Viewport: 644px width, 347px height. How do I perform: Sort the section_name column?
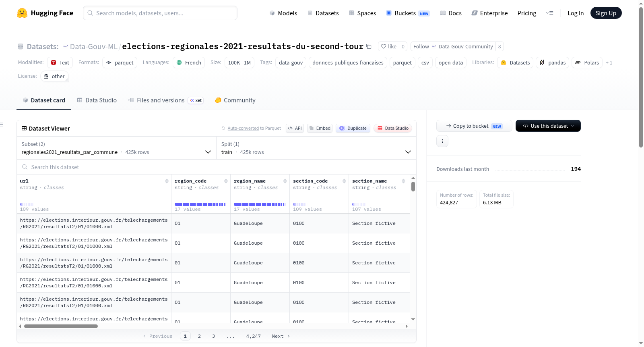click(x=403, y=181)
